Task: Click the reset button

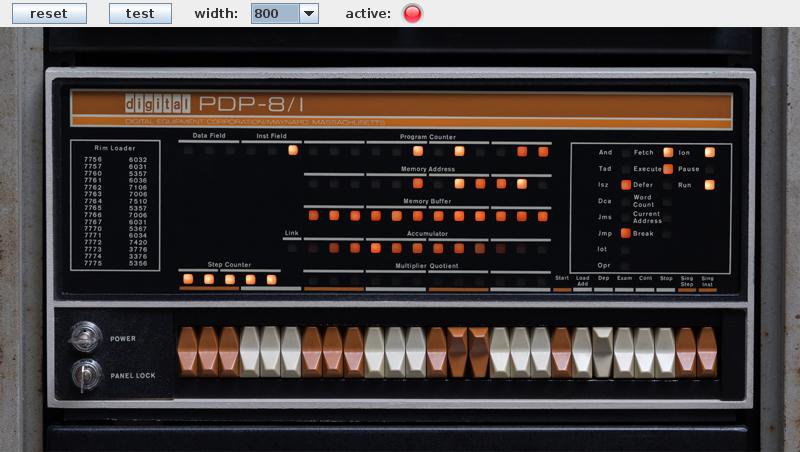Action: click(49, 13)
